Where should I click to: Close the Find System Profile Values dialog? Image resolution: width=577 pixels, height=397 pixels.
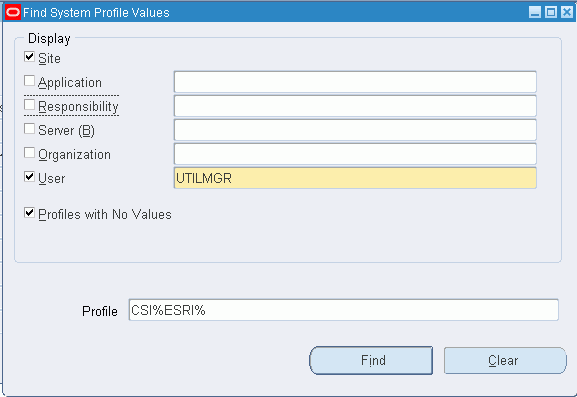pos(567,12)
